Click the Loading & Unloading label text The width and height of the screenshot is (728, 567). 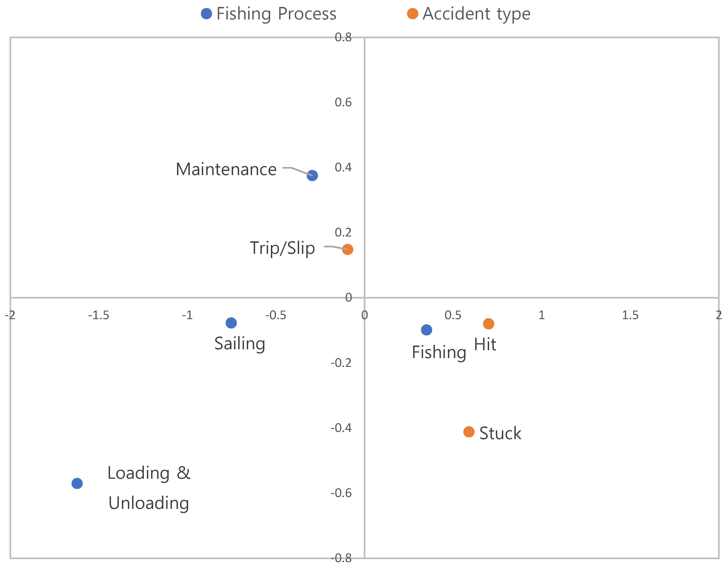149,488
